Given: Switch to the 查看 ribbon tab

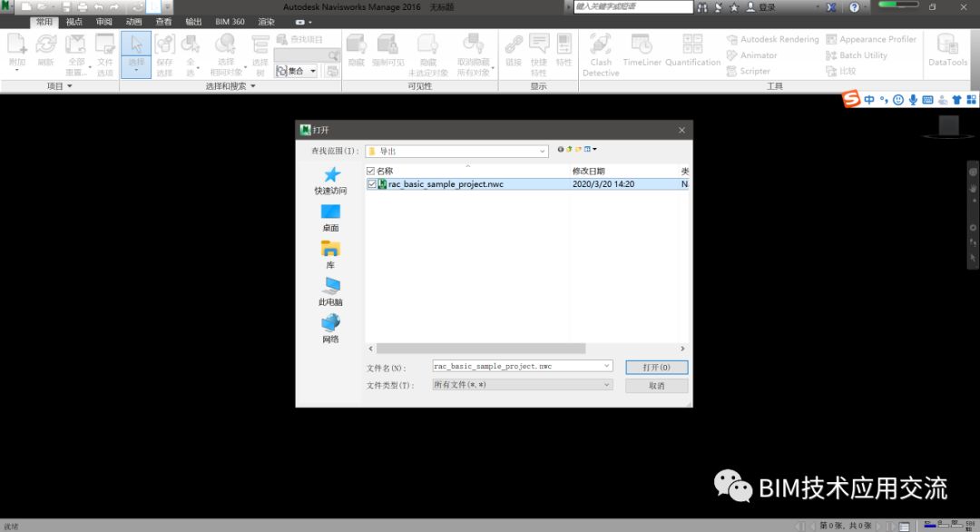Looking at the screenshot, I should point(163,22).
